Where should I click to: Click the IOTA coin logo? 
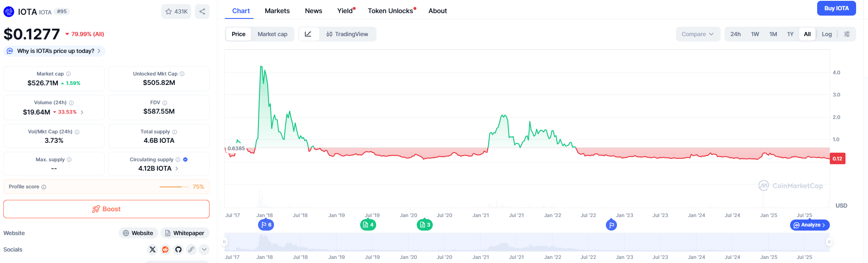[9, 11]
